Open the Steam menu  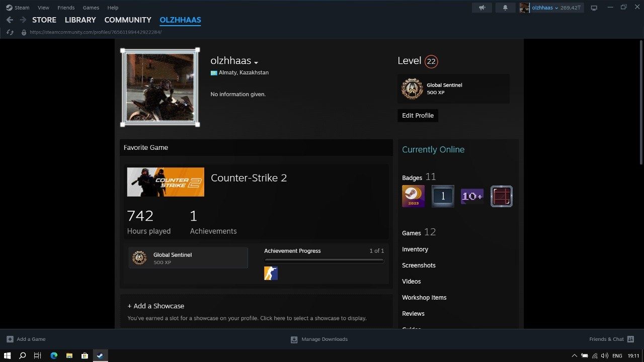pos(22,8)
